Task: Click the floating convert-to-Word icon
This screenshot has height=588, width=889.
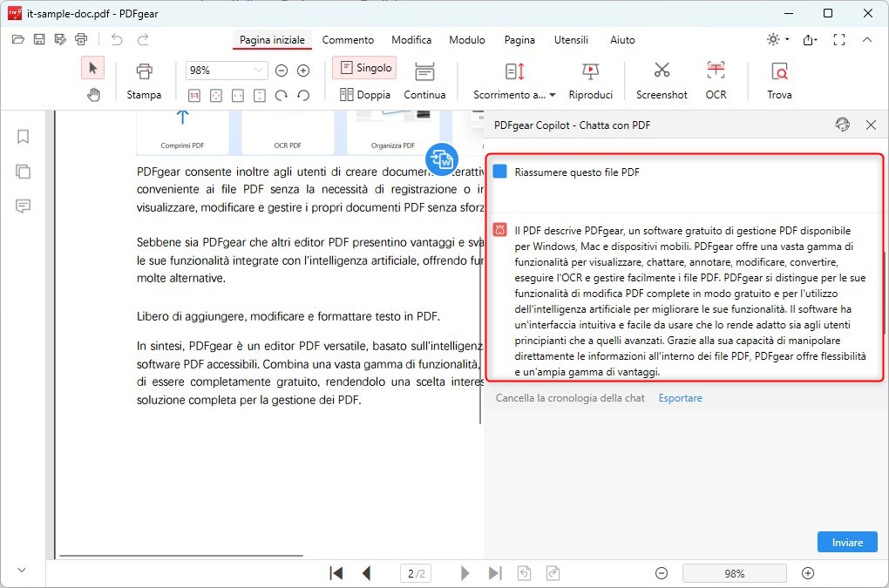Action: point(442,159)
